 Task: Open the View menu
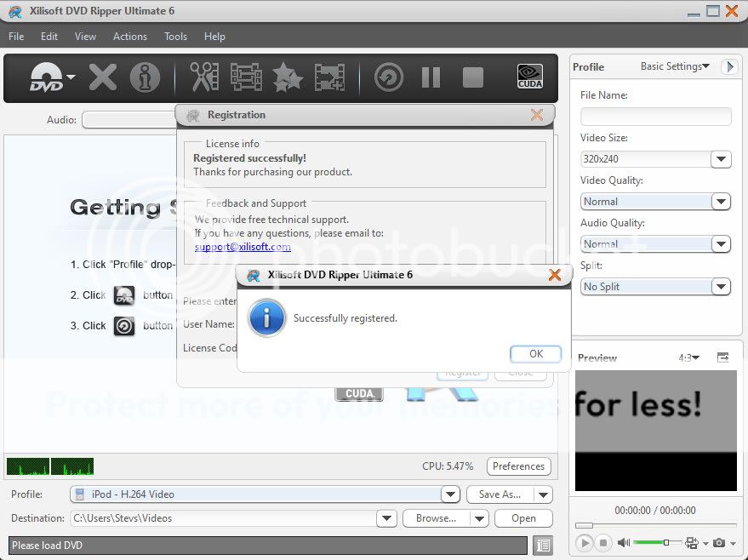point(85,37)
